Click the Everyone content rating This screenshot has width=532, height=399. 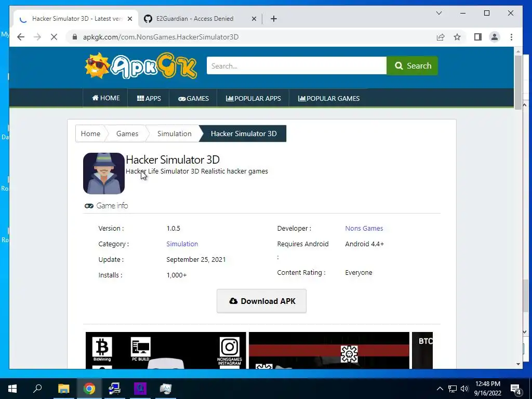tap(358, 272)
